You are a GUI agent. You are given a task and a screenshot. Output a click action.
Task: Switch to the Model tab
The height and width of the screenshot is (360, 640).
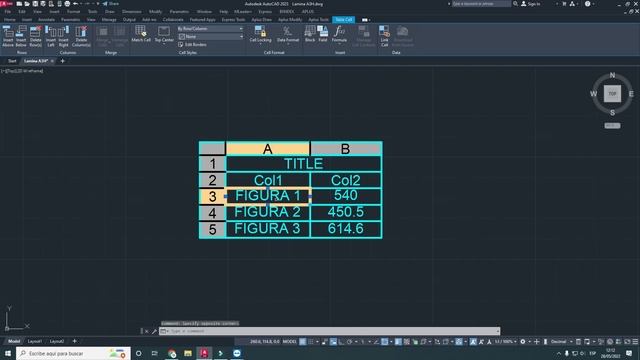[14, 341]
